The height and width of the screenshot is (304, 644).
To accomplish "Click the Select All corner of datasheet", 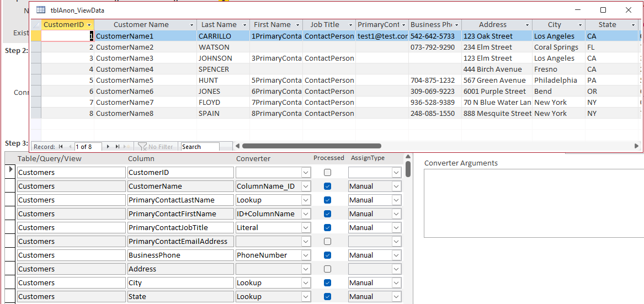I will click(36, 25).
